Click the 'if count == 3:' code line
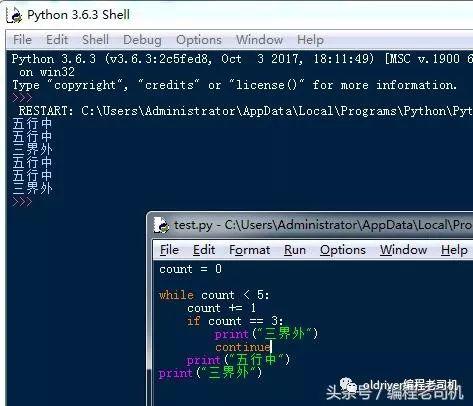 point(235,321)
